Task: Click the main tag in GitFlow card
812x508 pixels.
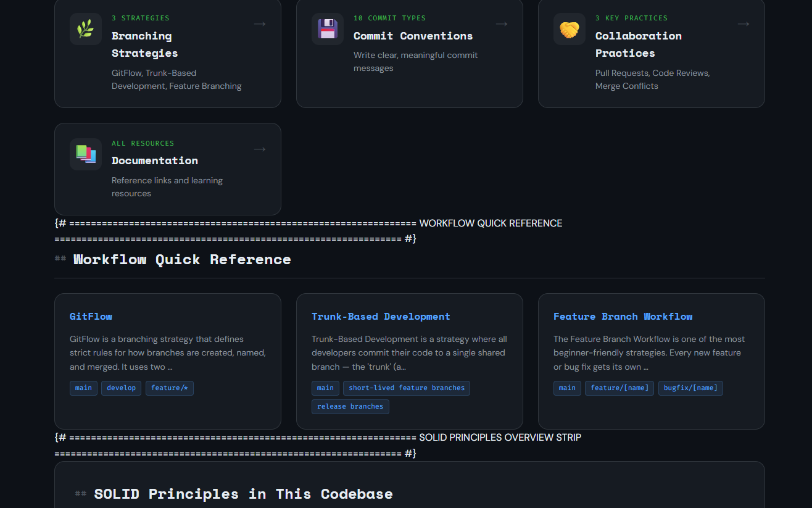Action: 83,388
